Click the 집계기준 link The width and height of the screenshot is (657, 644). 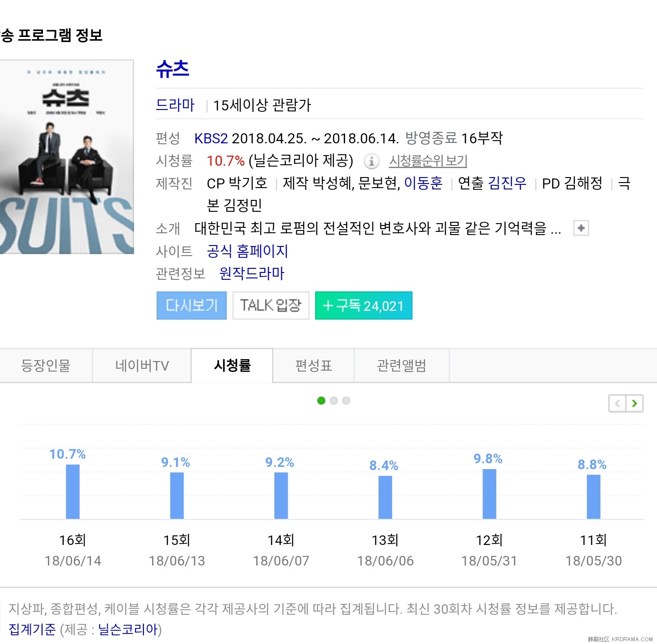pos(32,629)
